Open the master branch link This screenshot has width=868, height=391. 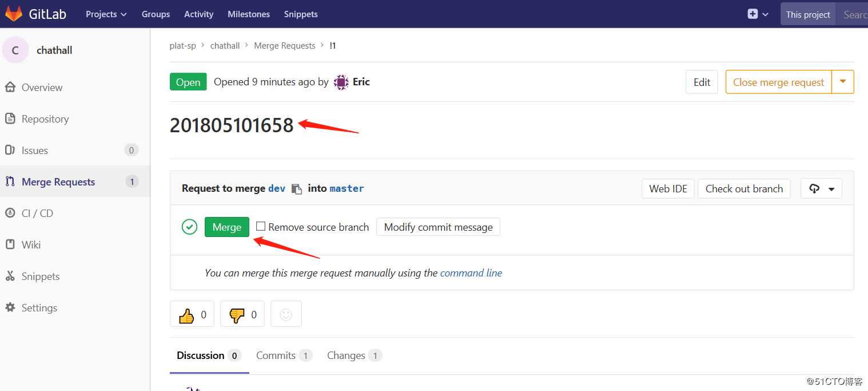click(x=347, y=188)
